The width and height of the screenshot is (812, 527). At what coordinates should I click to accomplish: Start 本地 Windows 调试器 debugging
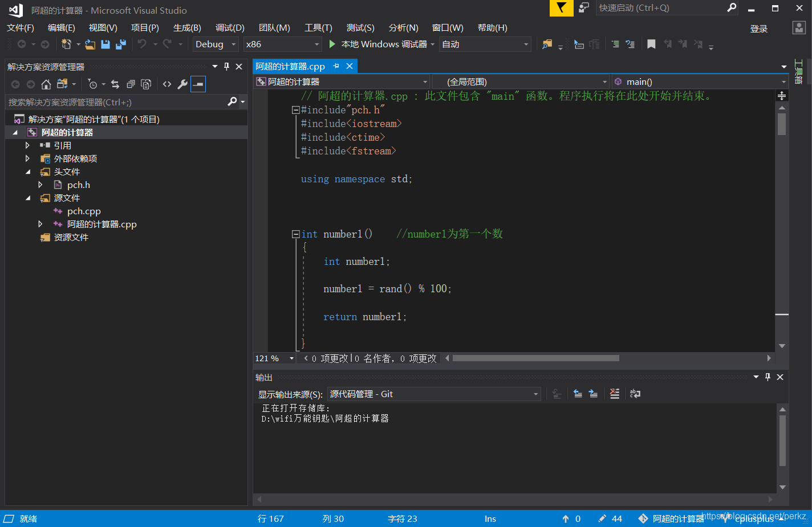click(x=379, y=44)
